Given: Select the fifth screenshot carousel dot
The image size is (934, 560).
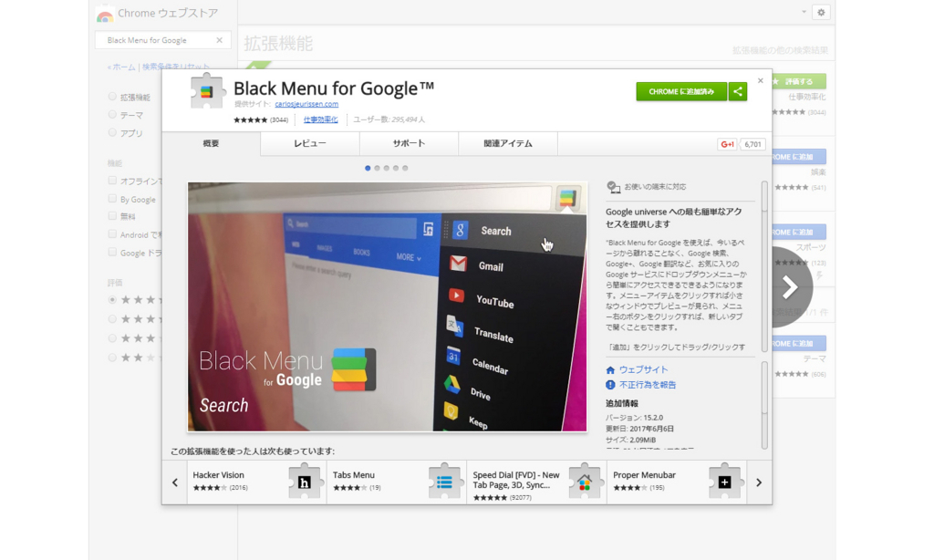Looking at the screenshot, I should (x=405, y=168).
